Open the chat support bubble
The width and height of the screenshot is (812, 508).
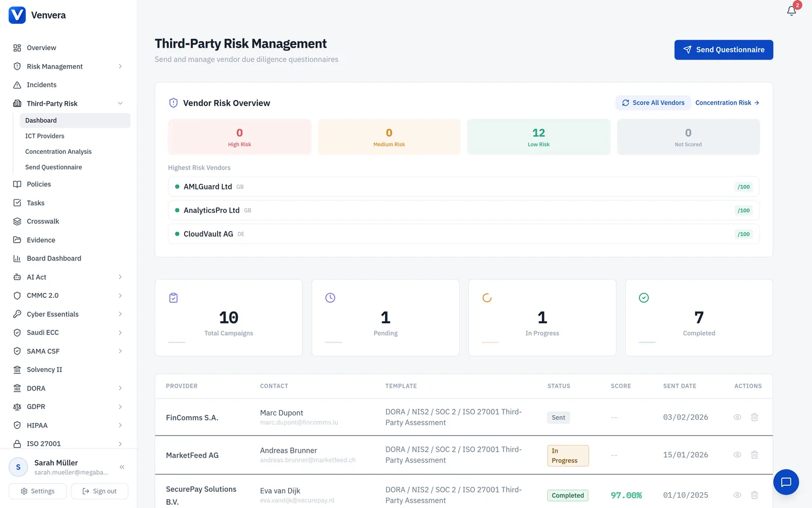(x=786, y=482)
